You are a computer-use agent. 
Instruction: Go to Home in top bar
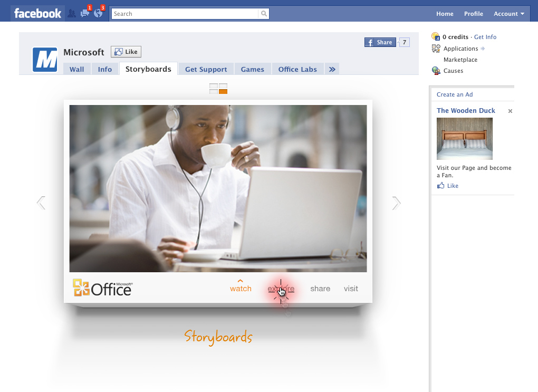click(445, 14)
